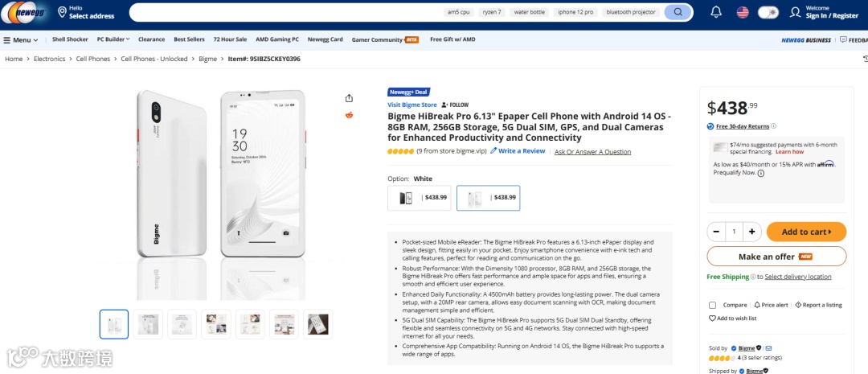
Task: Open the notifications bell
Action: 716,12
